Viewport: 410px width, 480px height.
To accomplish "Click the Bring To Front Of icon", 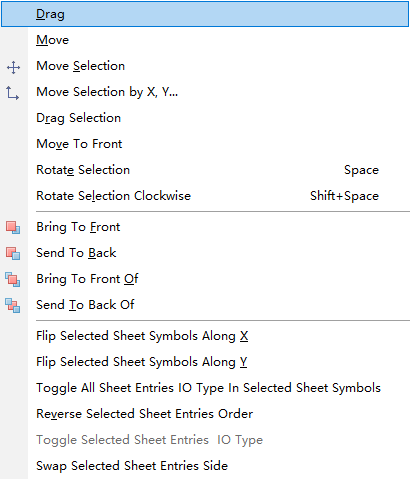I will point(13,280).
